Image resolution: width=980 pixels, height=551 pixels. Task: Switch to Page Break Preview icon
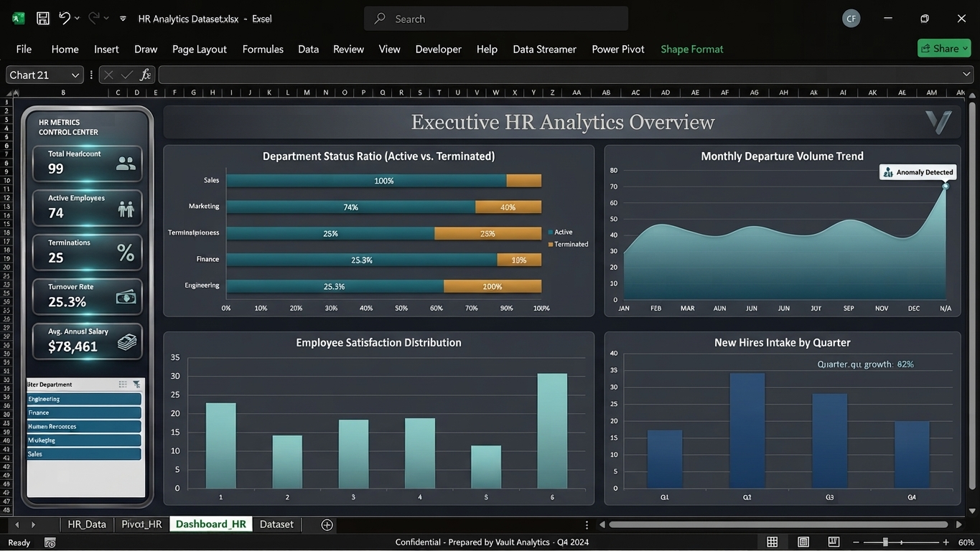coord(834,542)
